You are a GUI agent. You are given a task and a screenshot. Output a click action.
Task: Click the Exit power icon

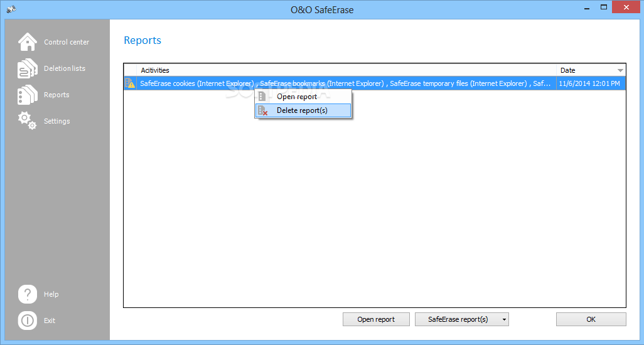pyautogui.click(x=28, y=321)
